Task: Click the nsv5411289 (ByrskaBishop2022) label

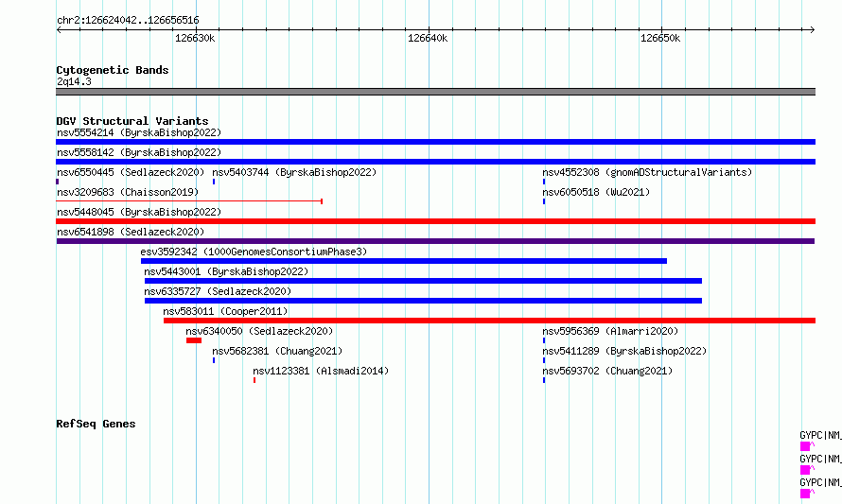Action: (x=624, y=351)
